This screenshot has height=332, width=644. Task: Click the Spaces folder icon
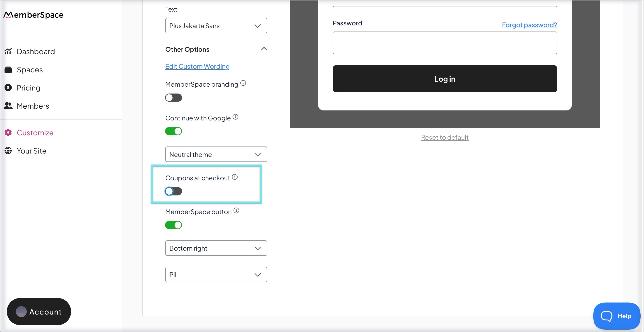[8, 70]
